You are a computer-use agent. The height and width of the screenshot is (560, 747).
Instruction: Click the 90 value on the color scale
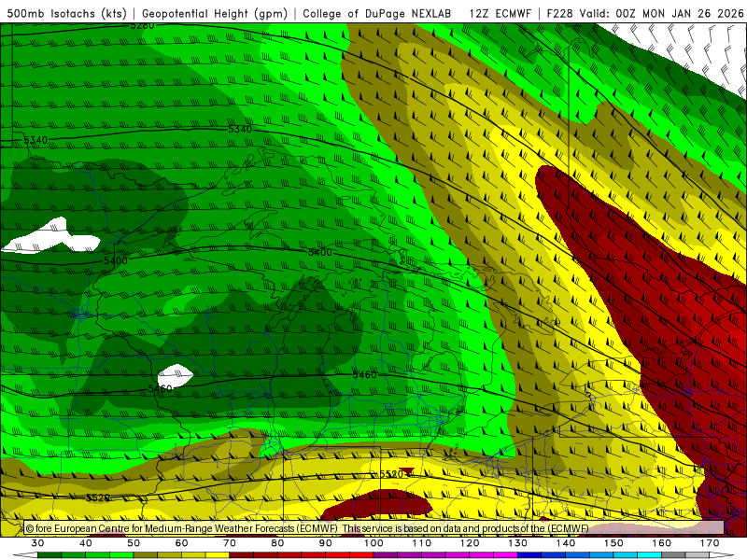click(x=325, y=543)
